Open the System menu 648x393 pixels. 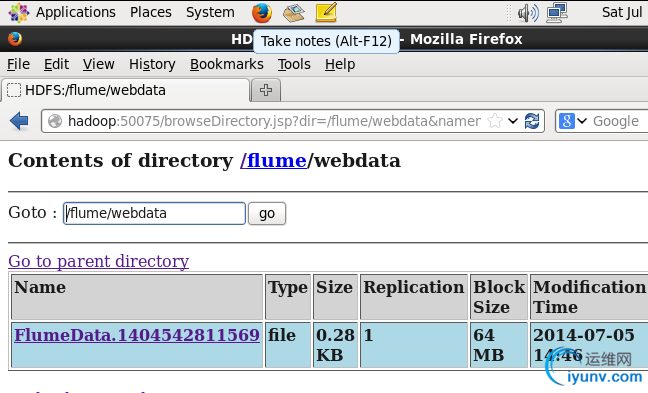(x=210, y=12)
